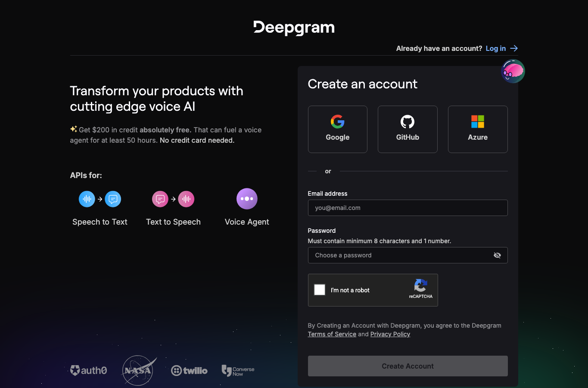Image resolution: width=588 pixels, height=388 pixels.
Task: Check the I'm not a robot checkbox
Action: pyautogui.click(x=320, y=290)
